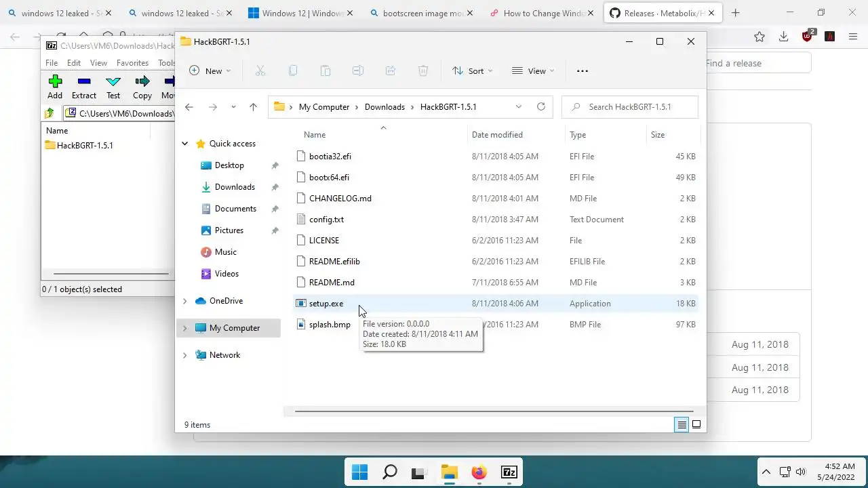Image resolution: width=868 pixels, height=488 pixels.
Task: Expand Network tree node
Action: [x=184, y=355]
